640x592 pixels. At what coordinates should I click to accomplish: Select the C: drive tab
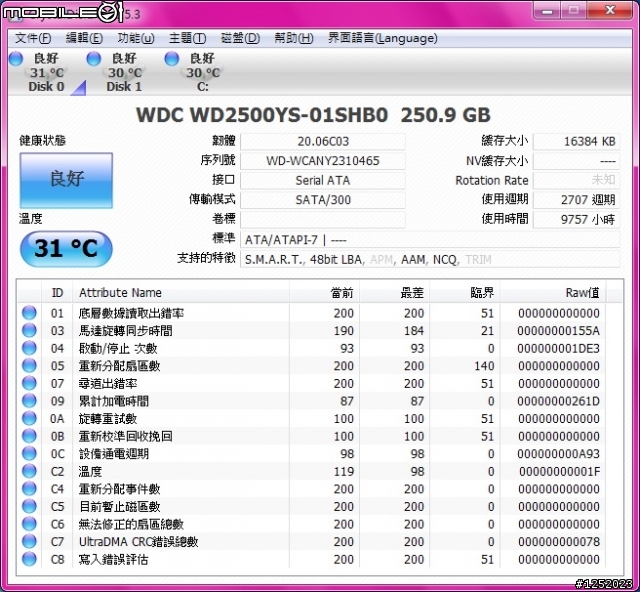point(203,73)
